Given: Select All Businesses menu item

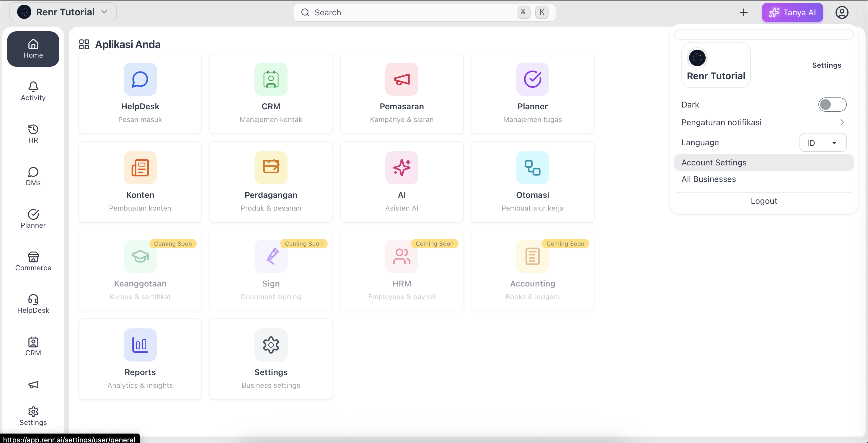Looking at the screenshot, I should (x=763, y=179).
